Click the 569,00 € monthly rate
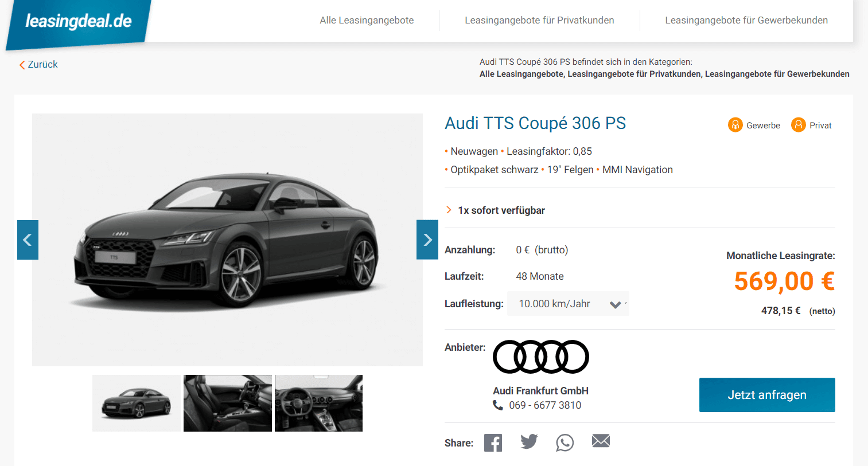Viewport: 868px width, 466px height. (x=784, y=281)
